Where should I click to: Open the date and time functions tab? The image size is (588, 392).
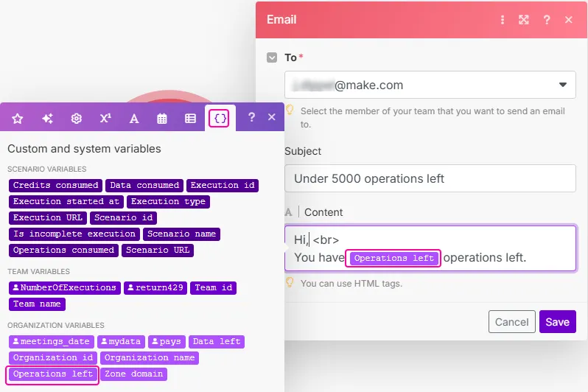click(x=162, y=118)
